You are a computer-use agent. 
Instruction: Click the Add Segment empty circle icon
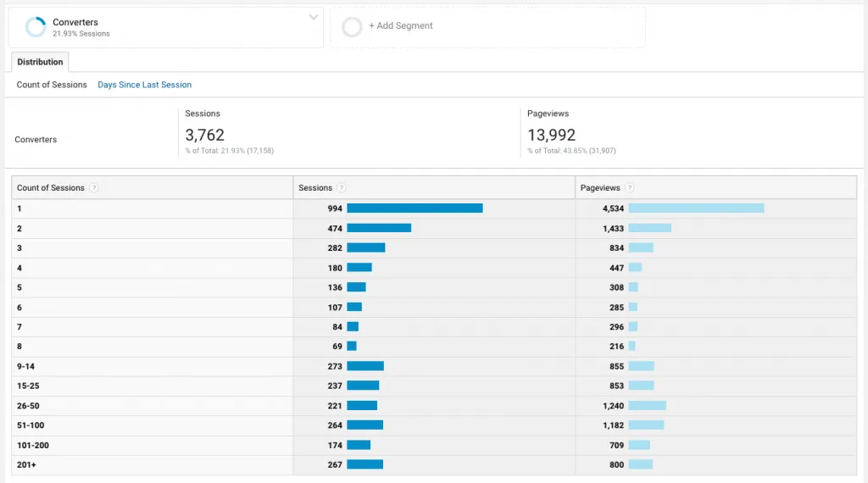coord(352,26)
